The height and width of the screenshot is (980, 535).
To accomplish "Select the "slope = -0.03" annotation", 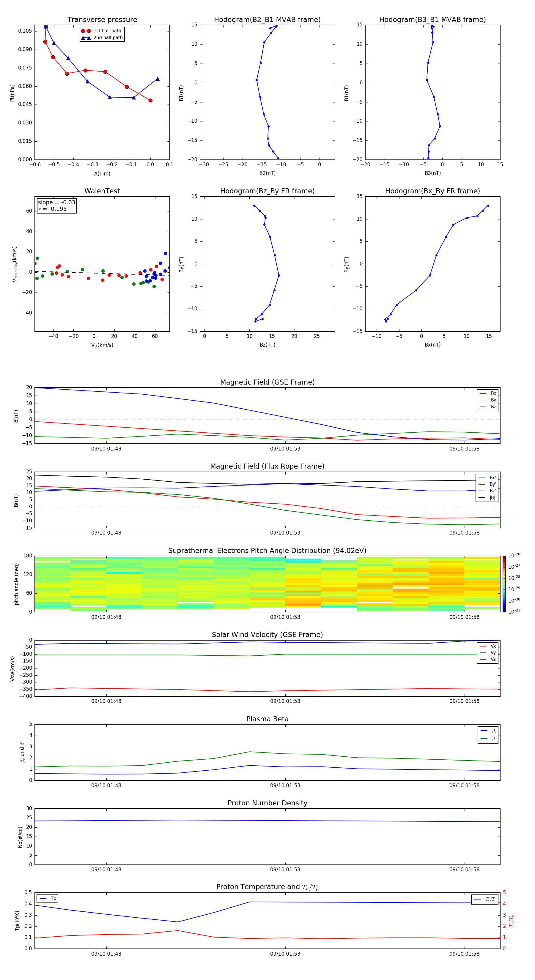I will [56, 203].
